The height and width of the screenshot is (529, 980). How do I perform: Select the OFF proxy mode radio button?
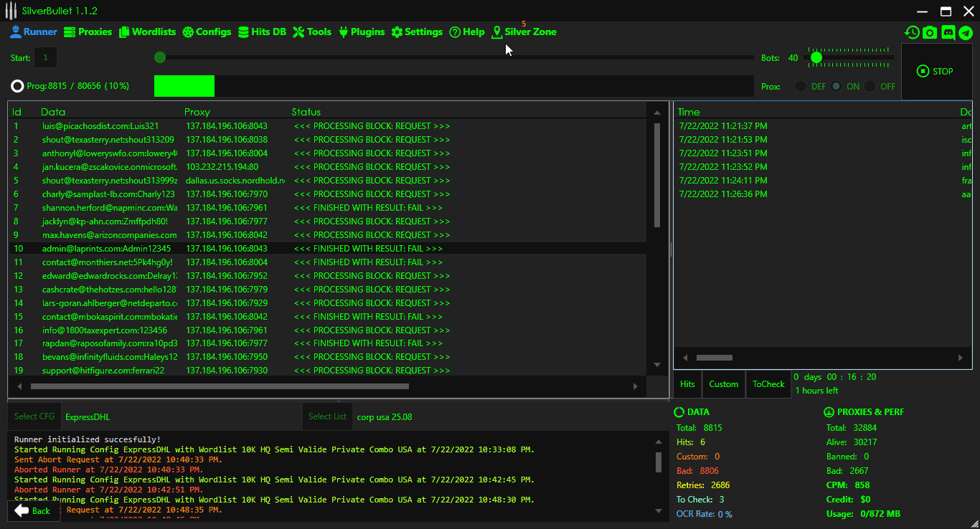[x=870, y=86]
